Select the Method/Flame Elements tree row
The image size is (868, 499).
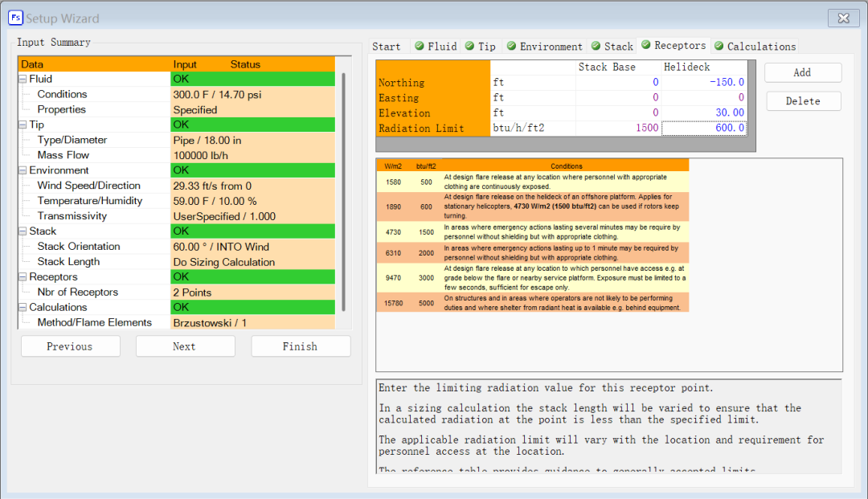177,322
